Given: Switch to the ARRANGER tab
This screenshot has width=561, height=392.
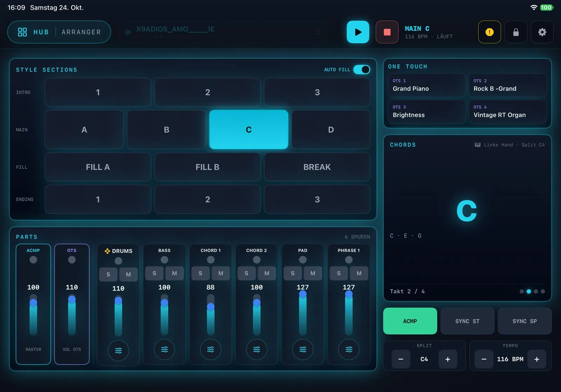Looking at the screenshot, I should coord(81,32).
